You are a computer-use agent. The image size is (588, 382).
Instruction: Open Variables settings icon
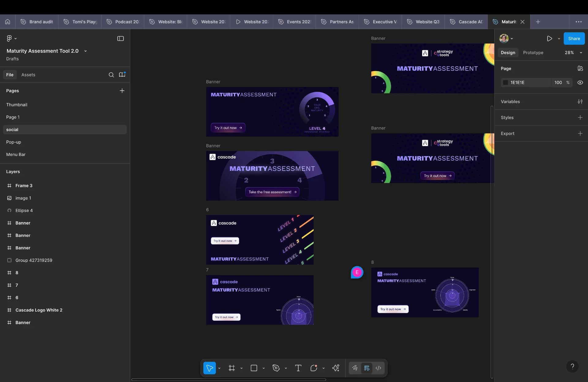click(580, 102)
